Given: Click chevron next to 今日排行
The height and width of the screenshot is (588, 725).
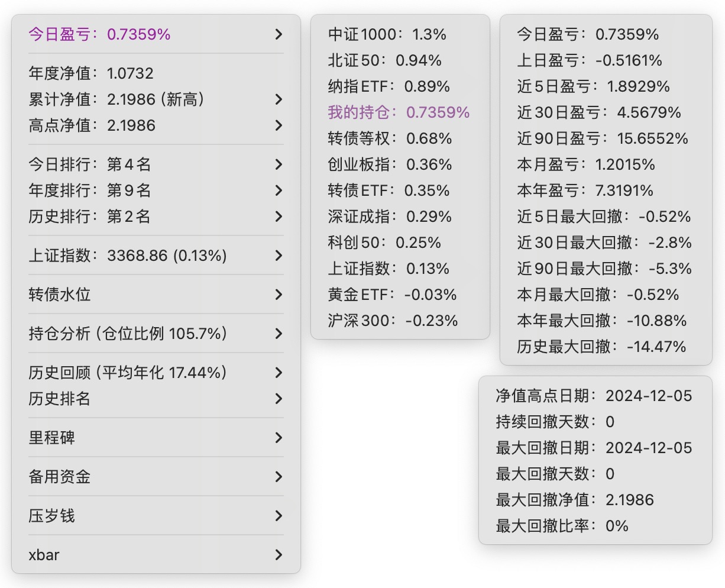Looking at the screenshot, I should 279,164.
